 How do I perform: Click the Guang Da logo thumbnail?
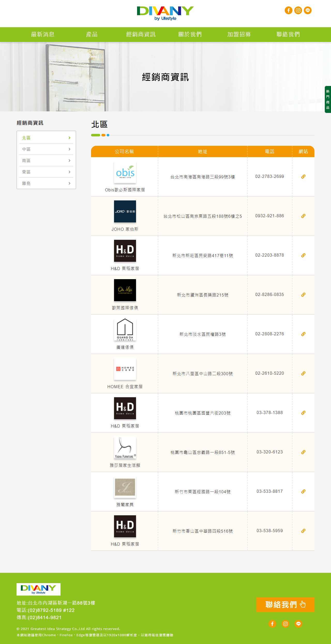point(125,330)
